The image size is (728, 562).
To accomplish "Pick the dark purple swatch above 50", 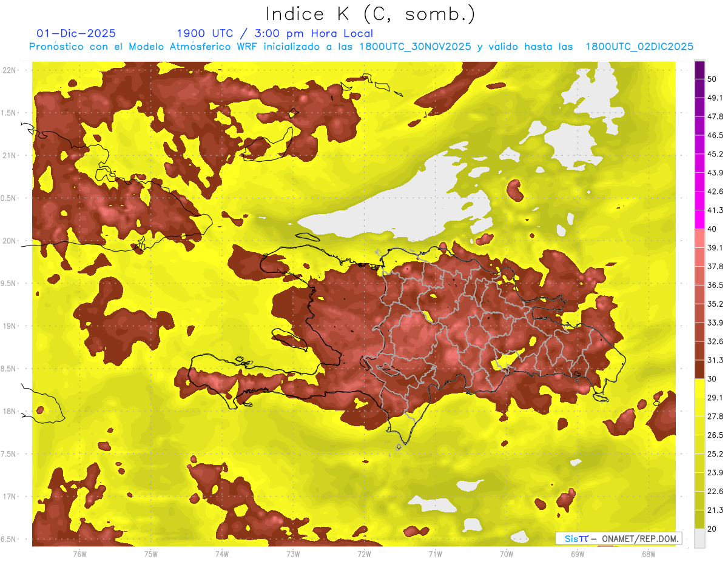I will [699, 70].
